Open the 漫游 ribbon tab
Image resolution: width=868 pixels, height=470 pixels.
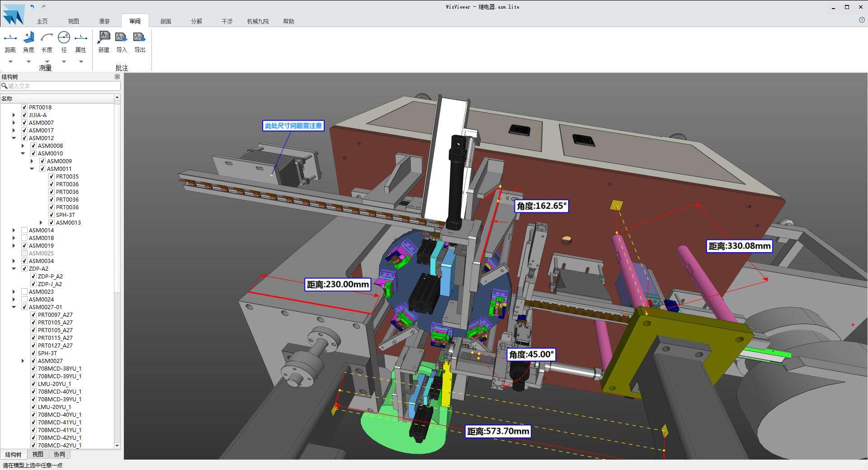[x=104, y=21]
